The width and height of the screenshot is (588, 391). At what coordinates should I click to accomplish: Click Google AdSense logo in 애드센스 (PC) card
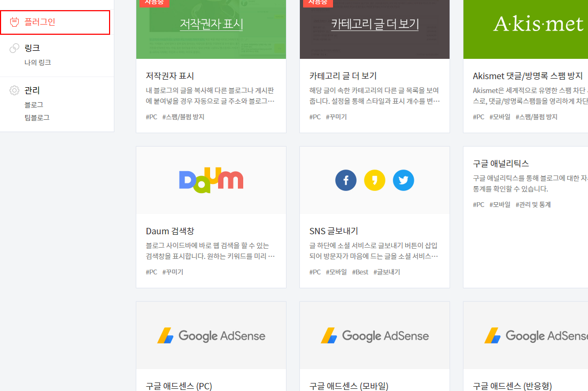click(x=211, y=335)
